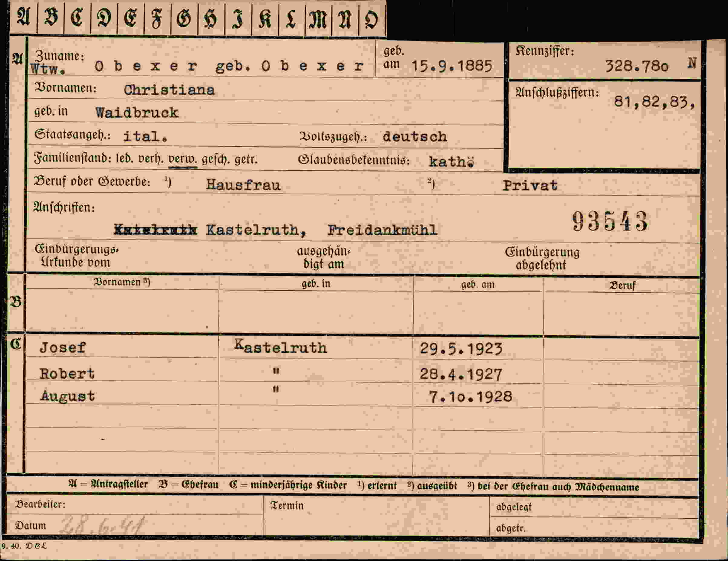Select alphabet index tab letter 'G'
728x561 pixels.
point(184,18)
